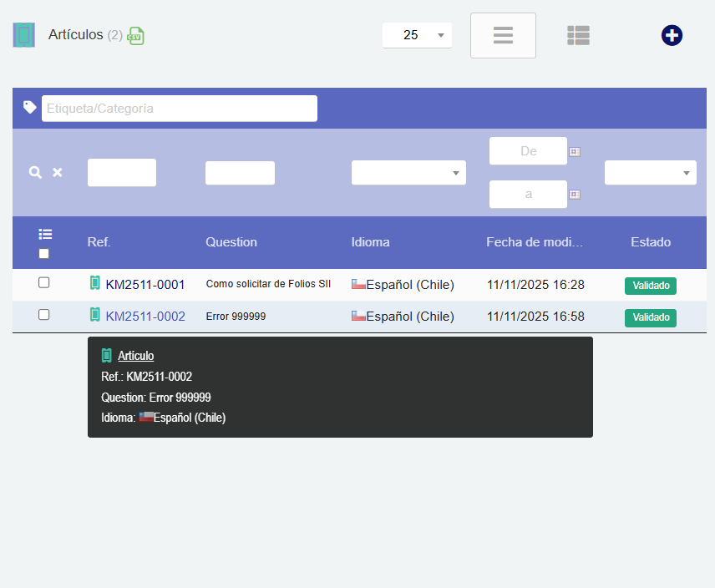Open article link KM2511-0002
Image resolution: width=715 pixels, height=588 pixels.
click(x=145, y=317)
